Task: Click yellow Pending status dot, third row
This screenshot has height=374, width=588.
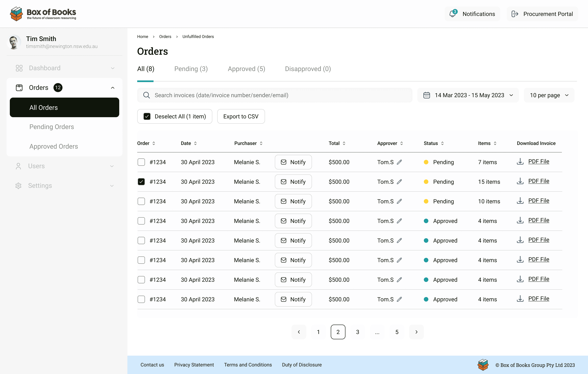Action: (426, 201)
